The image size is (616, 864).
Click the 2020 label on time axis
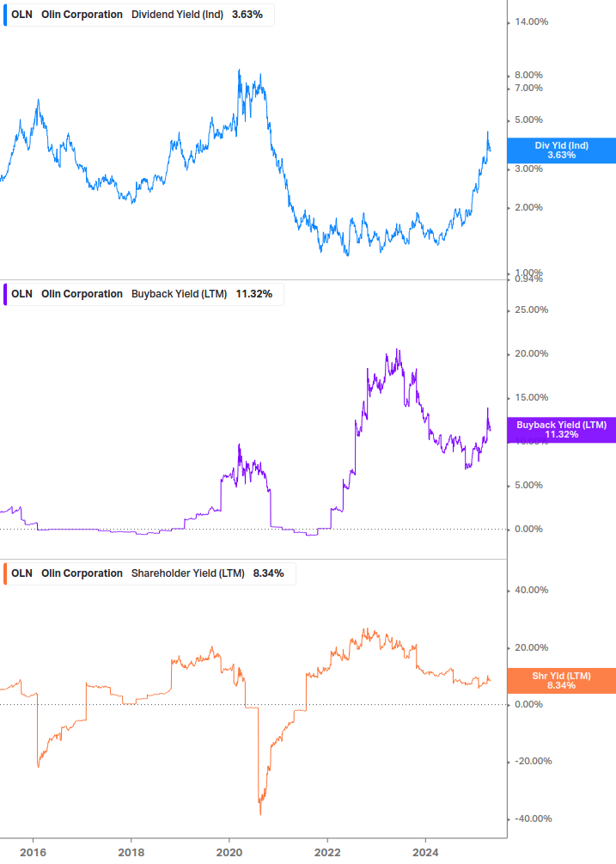coord(229,853)
